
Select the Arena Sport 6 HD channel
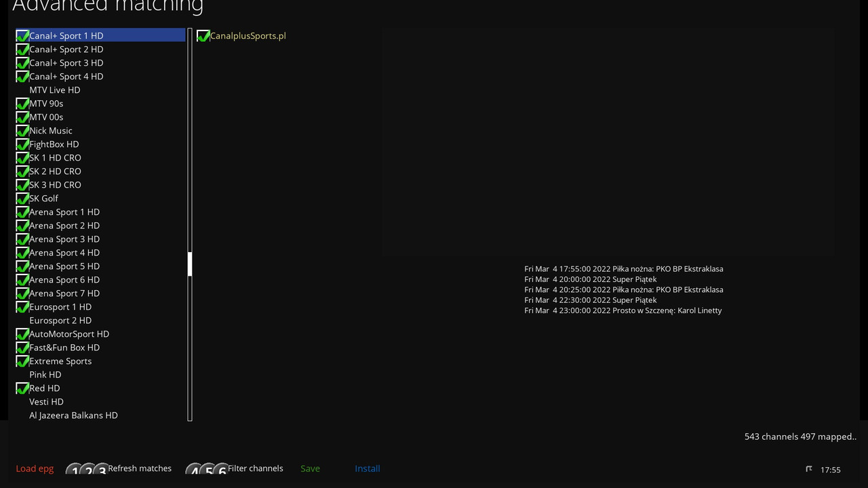100,279
